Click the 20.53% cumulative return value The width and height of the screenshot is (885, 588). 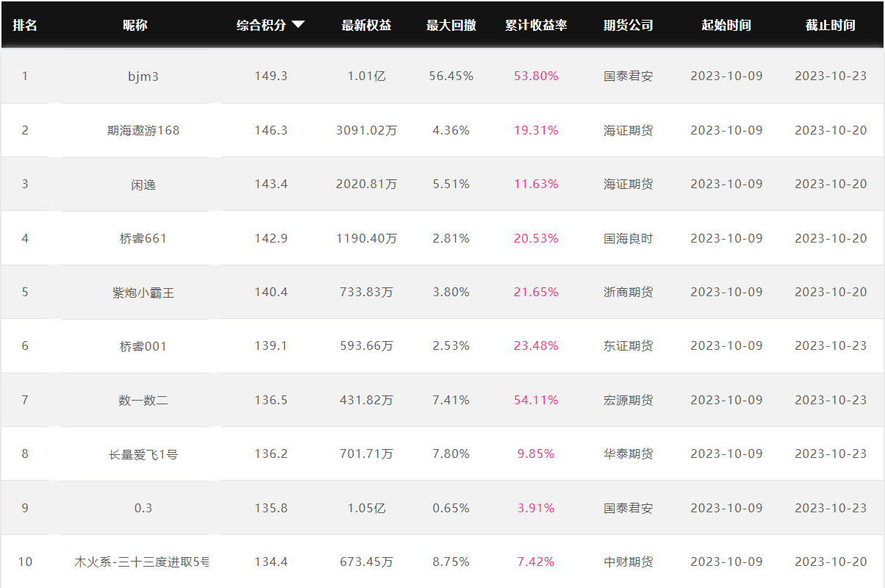pyautogui.click(x=536, y=238)
